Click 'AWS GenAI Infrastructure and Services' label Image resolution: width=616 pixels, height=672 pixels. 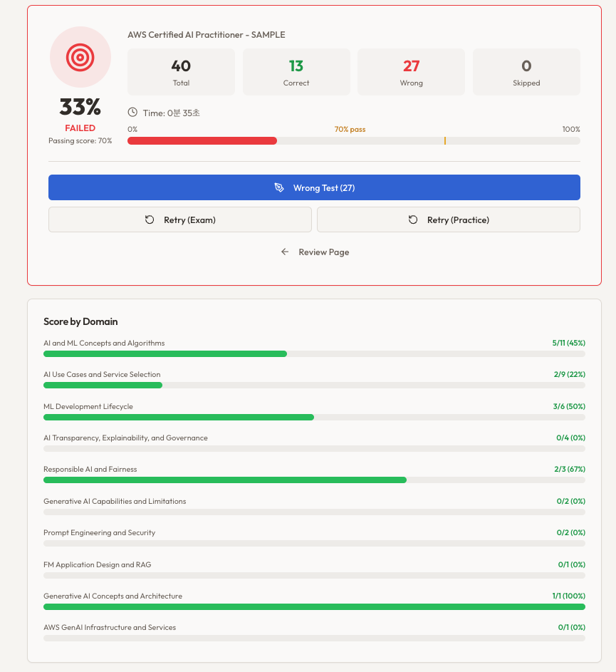click(x=110, y=627)
